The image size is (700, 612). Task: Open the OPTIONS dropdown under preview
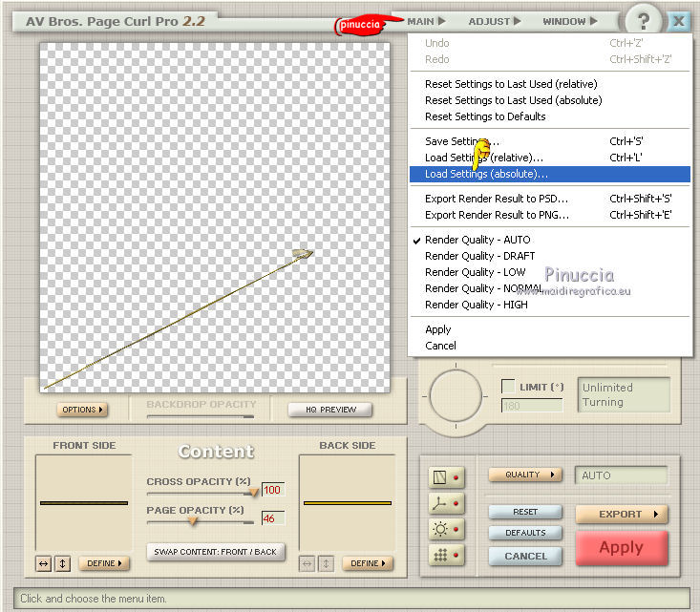[82, 410]
